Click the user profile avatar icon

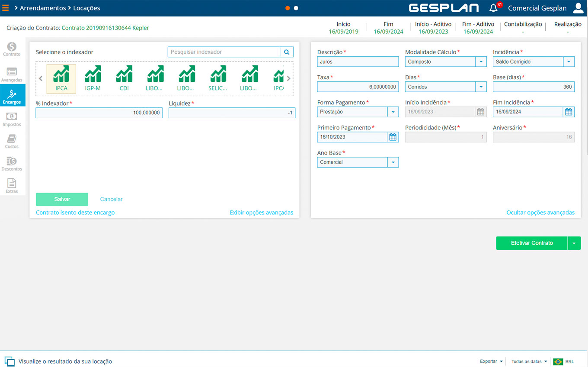click(578, 8)
